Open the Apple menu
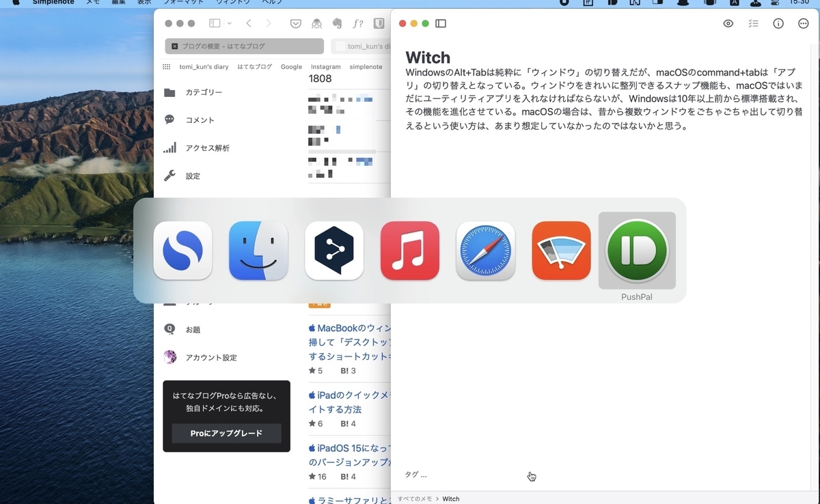Viewport: 820px width, 504px height. pos(16,3)
